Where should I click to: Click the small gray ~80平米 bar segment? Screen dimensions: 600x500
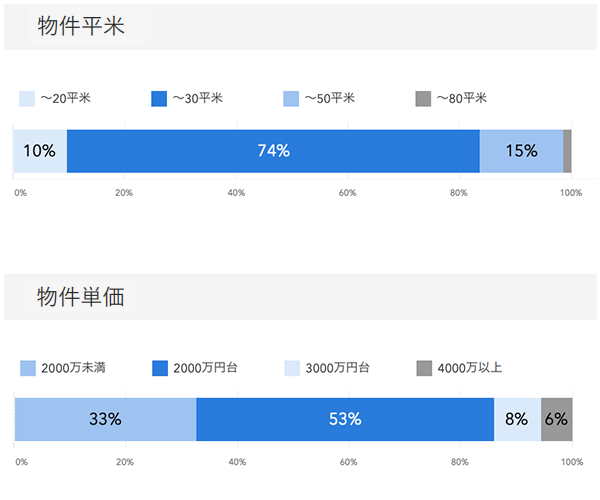tap(567, 151)
